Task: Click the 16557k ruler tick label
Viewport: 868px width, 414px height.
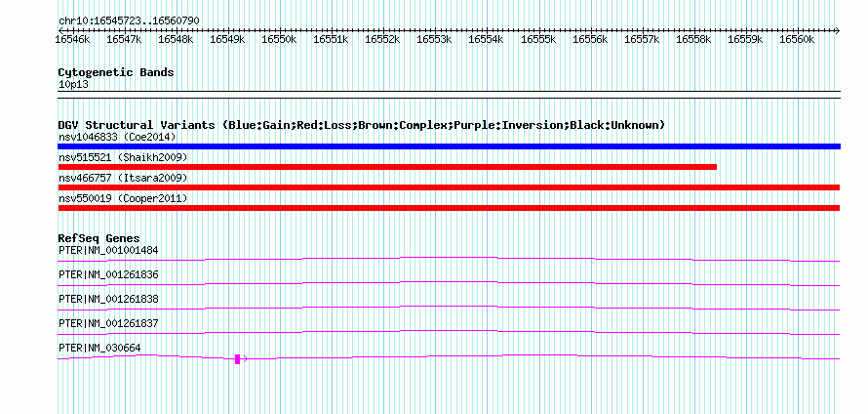Action: pos(642,39)
